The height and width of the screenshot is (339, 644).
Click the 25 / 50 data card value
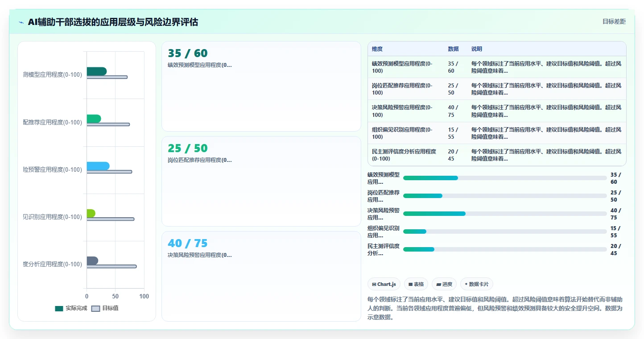point(188,149)
